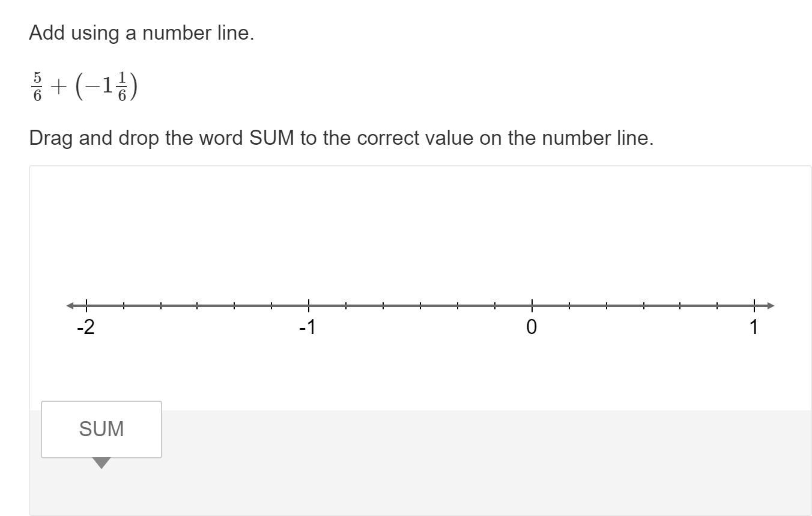Click the "-2" number label

coord(86,327)
